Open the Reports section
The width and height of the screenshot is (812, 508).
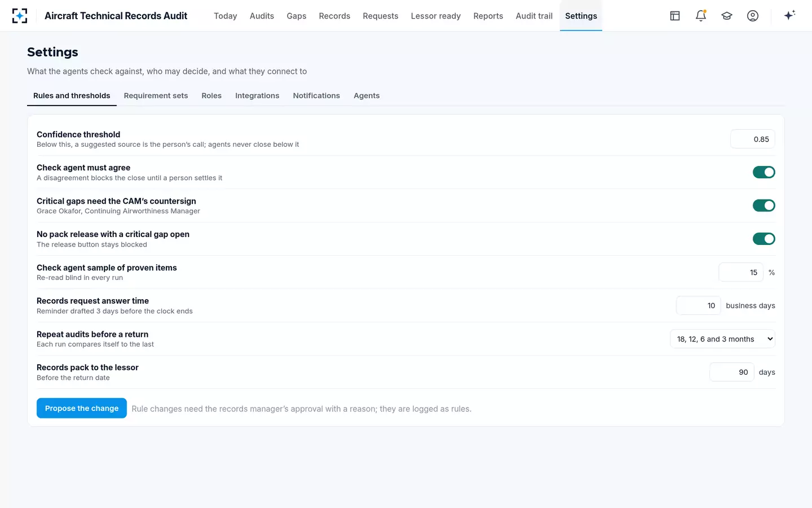coord(488,16)
